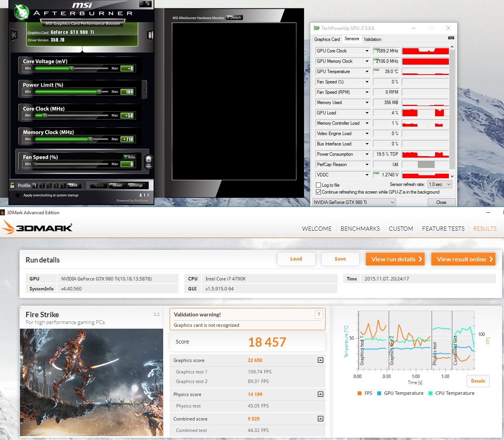Open the Power Consumption sensor dropdown
Screen dimensions: 504x440
[367, 154]
